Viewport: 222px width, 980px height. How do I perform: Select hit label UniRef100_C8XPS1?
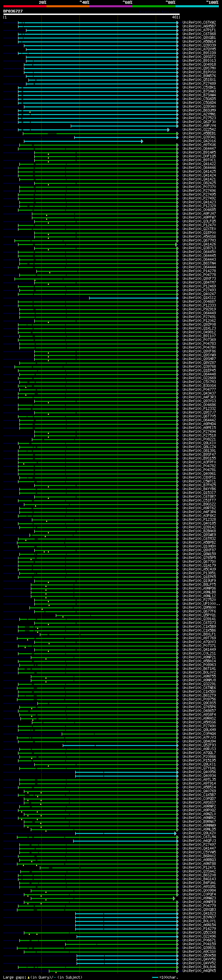click(199, 477)
